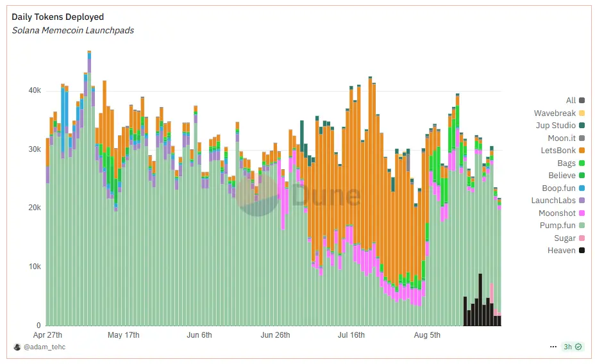Toggle the Boop.fun legend entry

(x=563, y=188)
